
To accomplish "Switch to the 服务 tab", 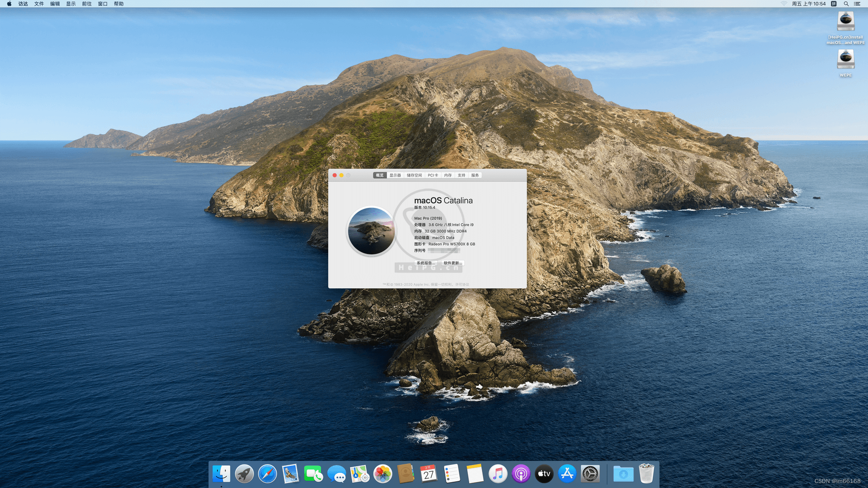I will pyautogui.click(x=475, y=175).
